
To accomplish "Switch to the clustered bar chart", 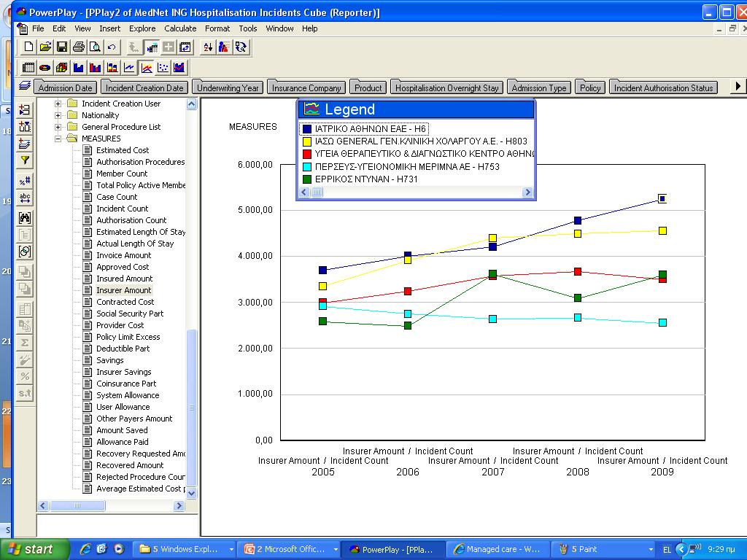I will click(96, 68).
